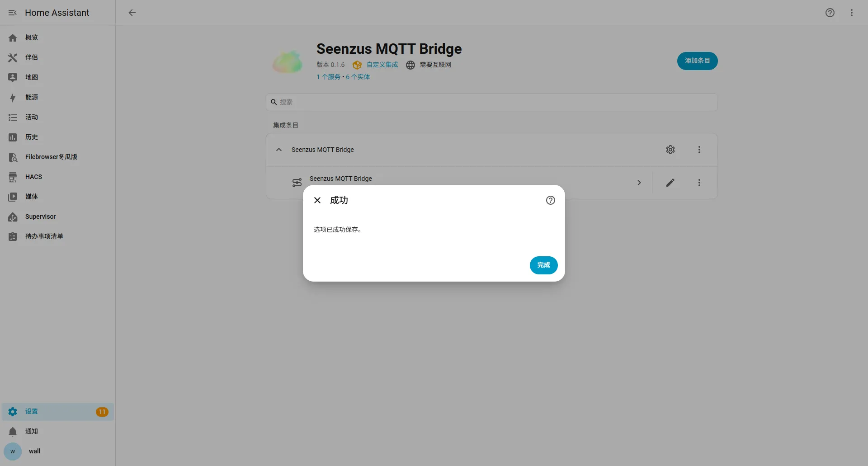Click the help icon in the success dialog

click(x=550, y=200)
